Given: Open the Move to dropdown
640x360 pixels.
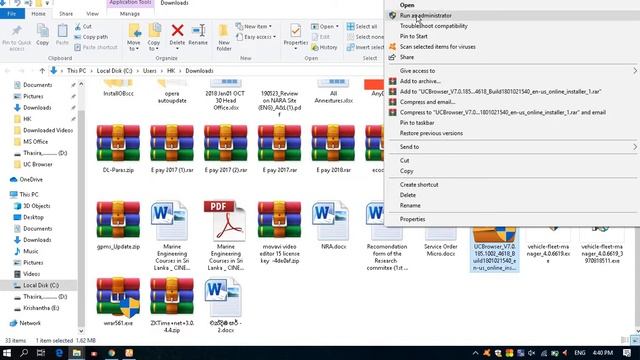Looking at the screenshot, I should coord(134,37).
